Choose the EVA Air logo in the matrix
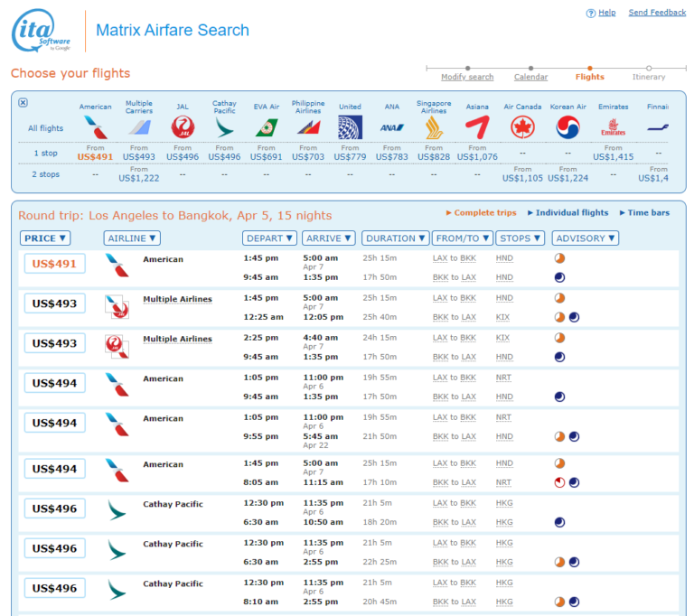The width and height of the screenshot is (694, 616). click(266, 127)
